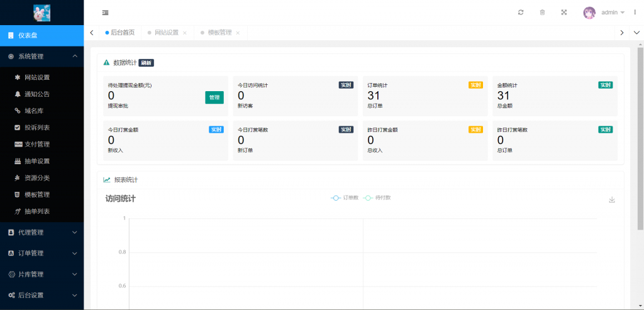This screenshot has width=644, height=310.
Task: Open 网站设置 in the sidebar
Action: pos(37,77)
